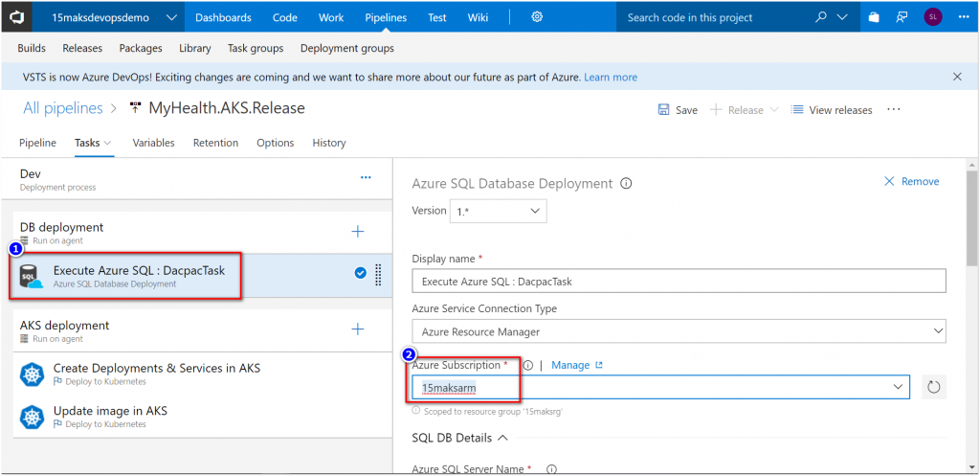Image resolution: width=980 pixels, height=476 pixels.
Task: Expand the task Version dropdown
Action: 498,211
